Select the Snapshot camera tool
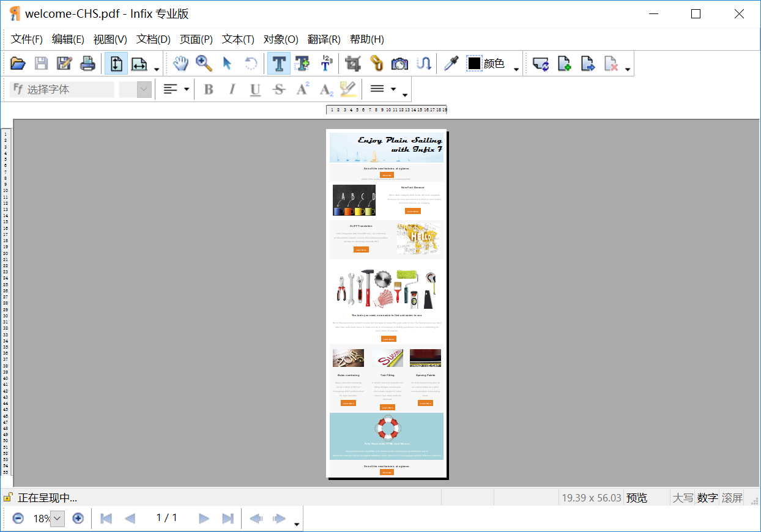 pos(400,64)
